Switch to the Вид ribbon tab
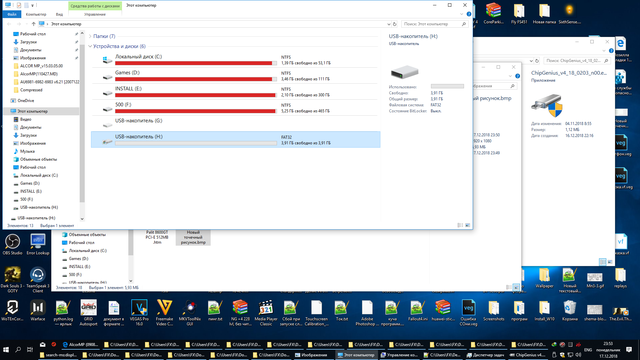The image size is (640, 360). pos(59,14)
